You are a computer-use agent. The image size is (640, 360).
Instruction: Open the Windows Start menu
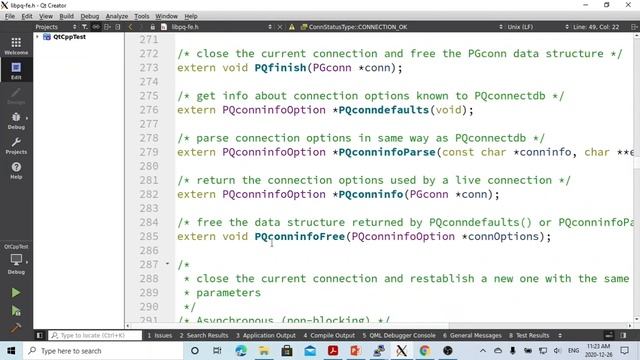[x=11, y=351]
